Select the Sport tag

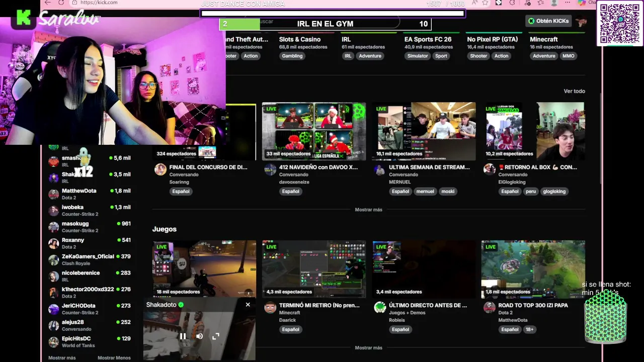click(441, 56)
